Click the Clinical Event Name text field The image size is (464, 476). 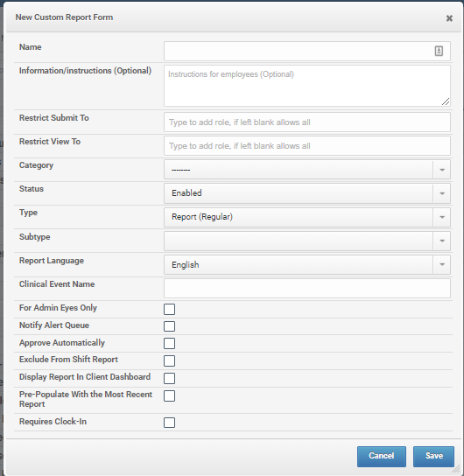tap(307, 288)
